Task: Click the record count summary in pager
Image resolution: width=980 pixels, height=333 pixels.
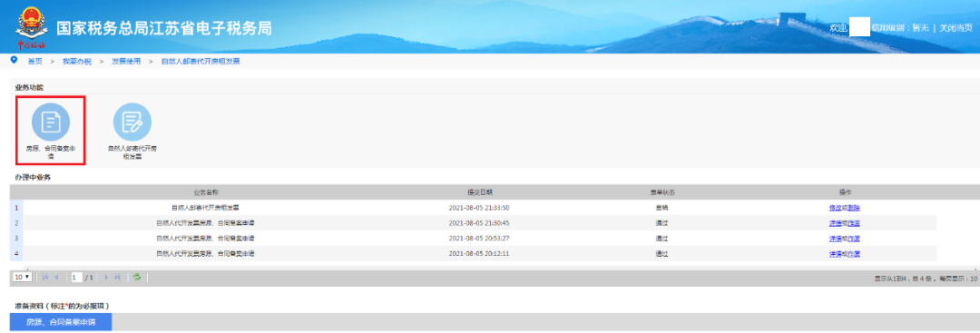Action: pyautogui.click(x=926, y=278)
